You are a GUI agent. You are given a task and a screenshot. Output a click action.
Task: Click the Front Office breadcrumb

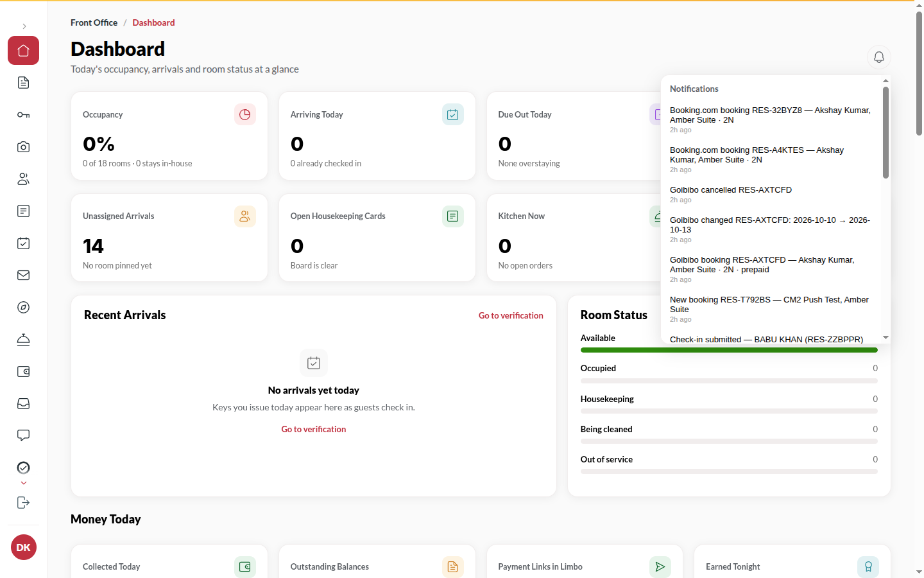(x=94, y=22)
